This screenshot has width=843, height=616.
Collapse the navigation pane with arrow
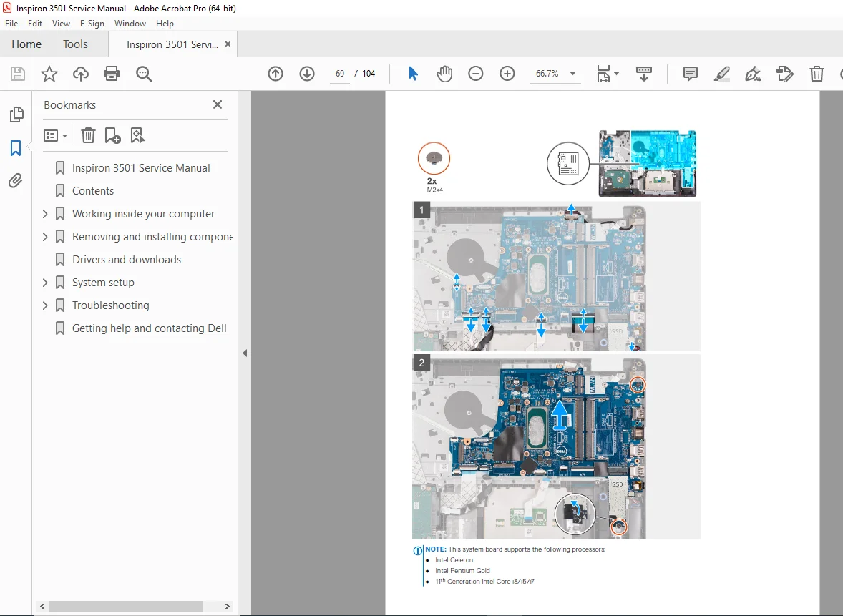pyautogui.click(x=245, y=353)
